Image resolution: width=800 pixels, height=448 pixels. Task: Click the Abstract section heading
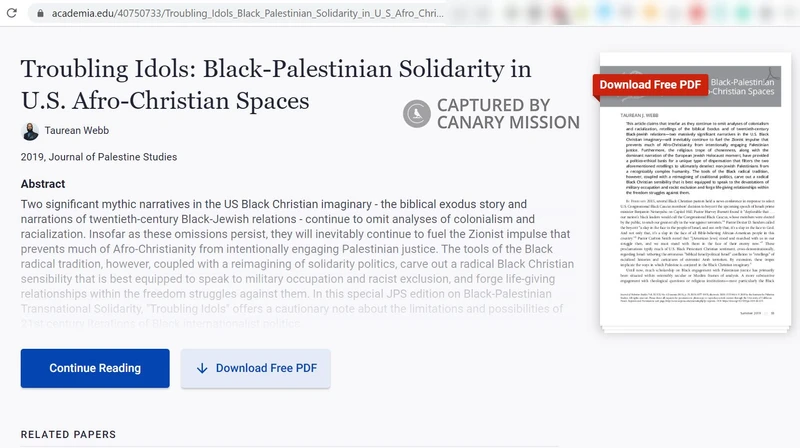click(x=43, y=184)
